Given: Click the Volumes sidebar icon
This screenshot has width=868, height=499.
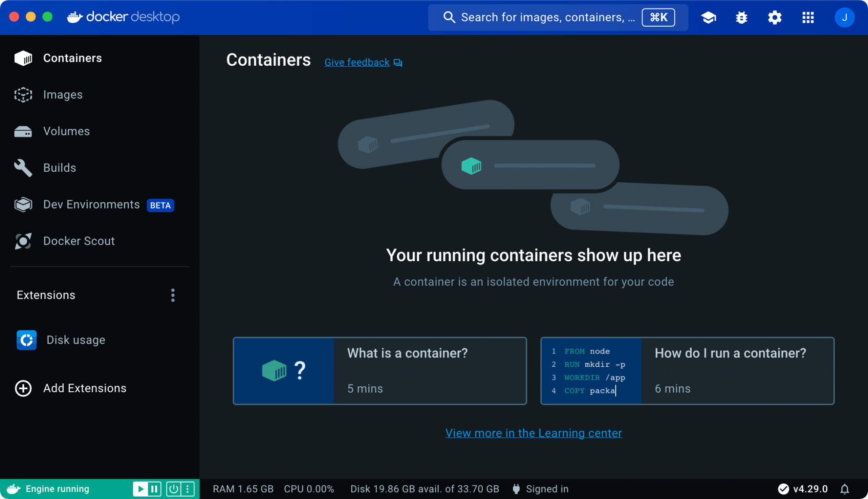Looking at the screenshot, I should coord(23,131).
